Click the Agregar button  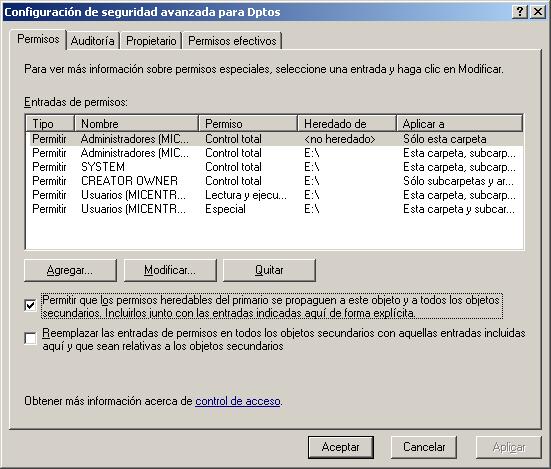pyautogui.click(x=70, y=270)
